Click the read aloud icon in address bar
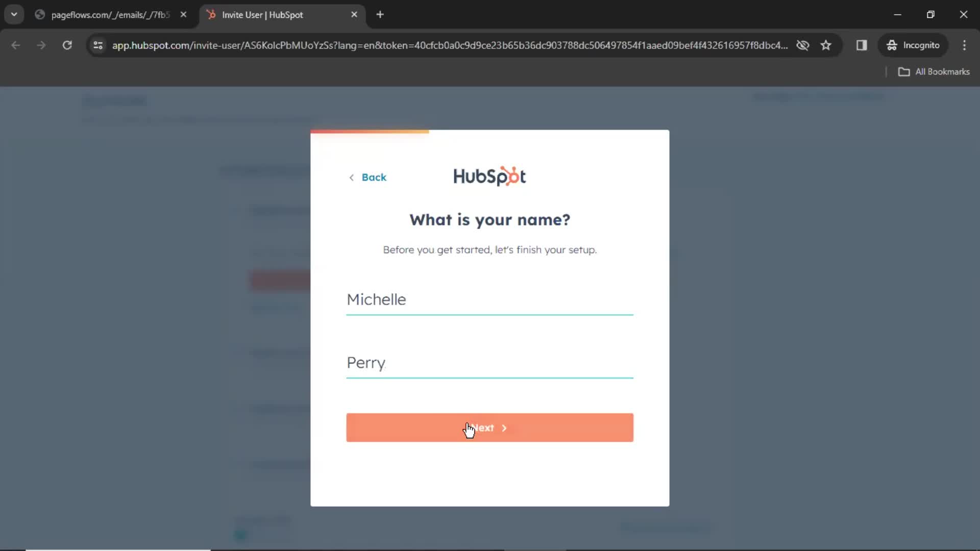 click(802, 45)
